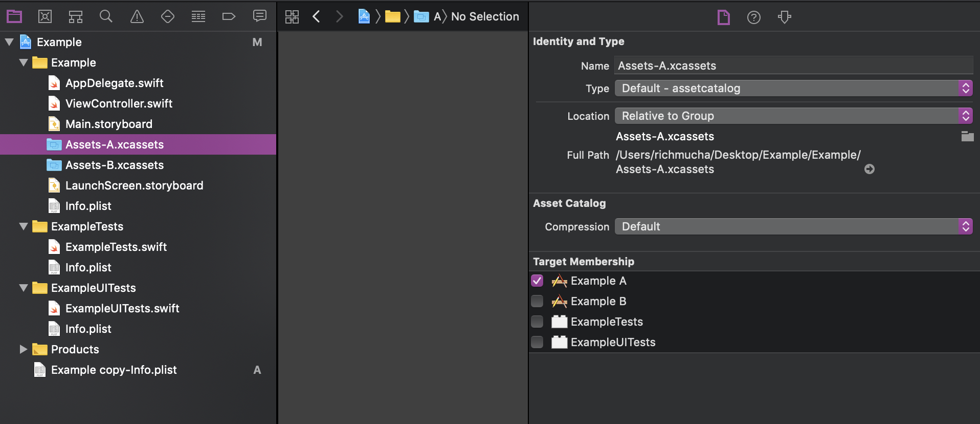
Task: Open the Find navigator
Action: tap(106, 17)
